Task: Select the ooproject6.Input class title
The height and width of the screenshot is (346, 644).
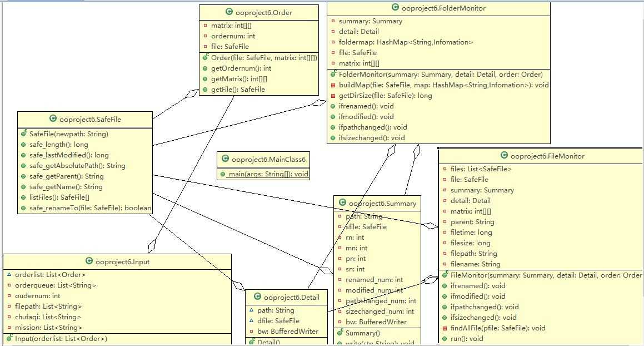Action: [x=122, y=262]
